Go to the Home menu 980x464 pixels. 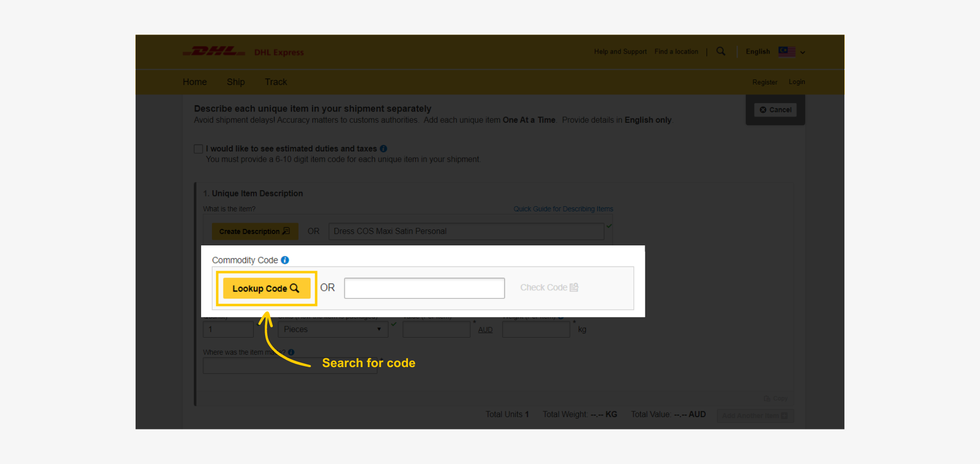(x=194, y=82)
